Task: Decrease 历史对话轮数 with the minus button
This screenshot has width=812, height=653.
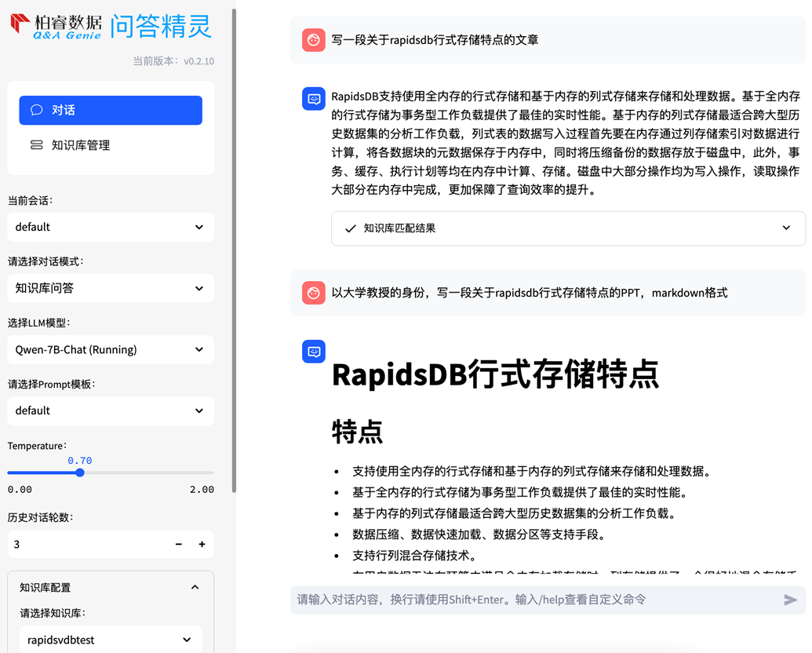Action: 179,544
